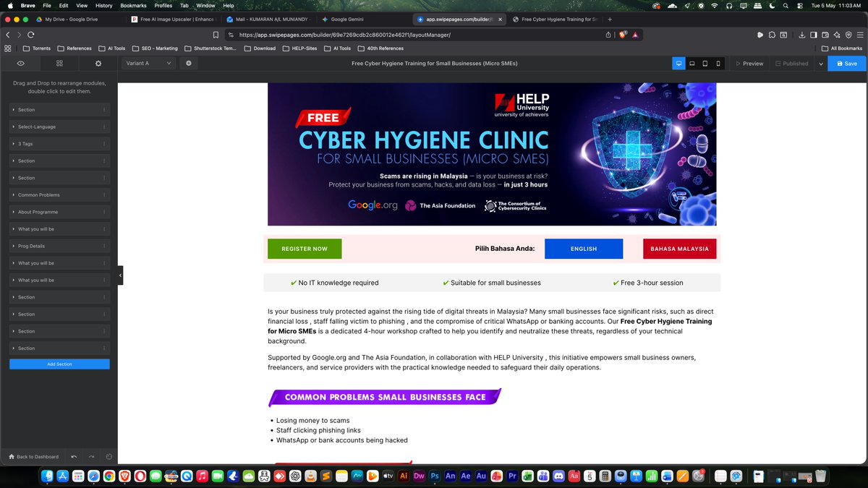
Task: Open options menu for Select-Language module
Action: (x=104, y=127)
